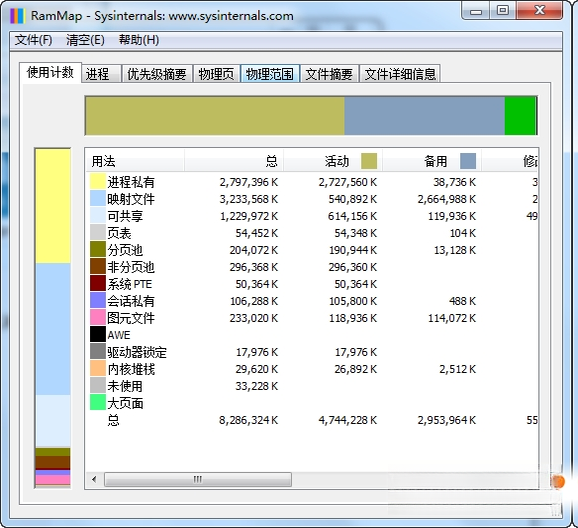
Task: Click the value 2,797,396 K
Action: click(x=249, y=182)
